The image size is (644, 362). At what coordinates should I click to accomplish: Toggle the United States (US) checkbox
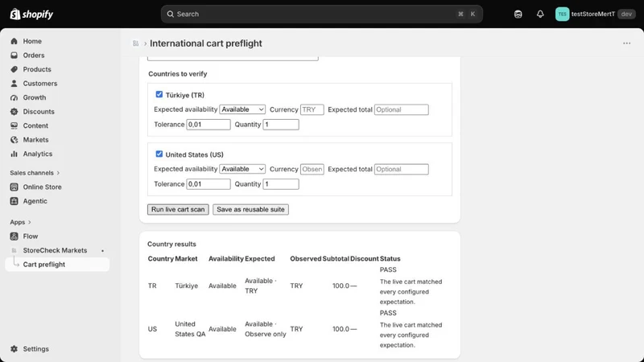[159, 154]
